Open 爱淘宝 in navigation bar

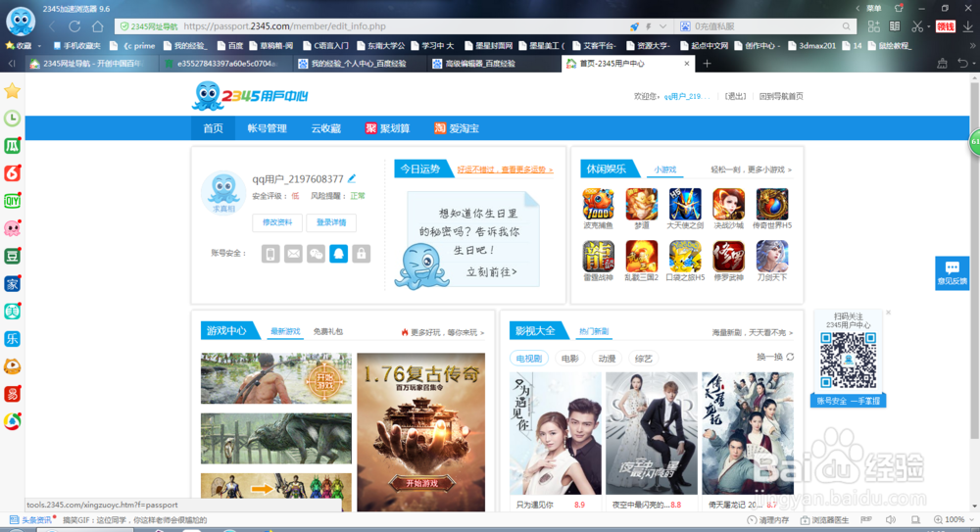[x=457, y=128]
